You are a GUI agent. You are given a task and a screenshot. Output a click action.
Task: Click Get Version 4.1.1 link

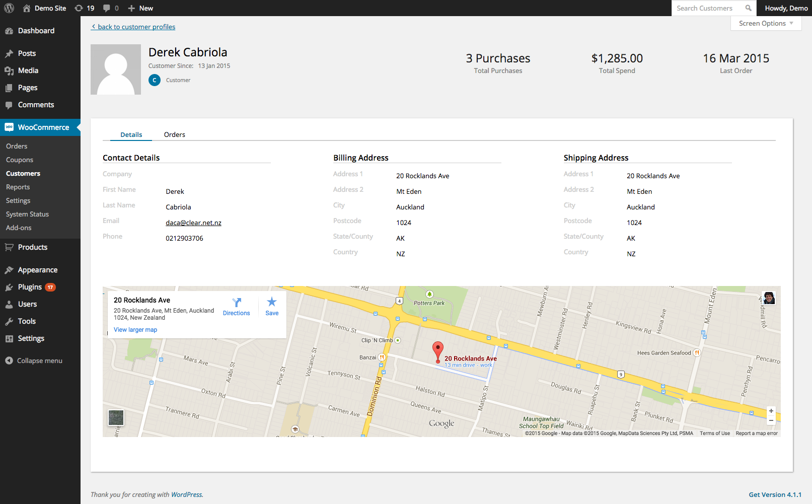coord(775,494)
